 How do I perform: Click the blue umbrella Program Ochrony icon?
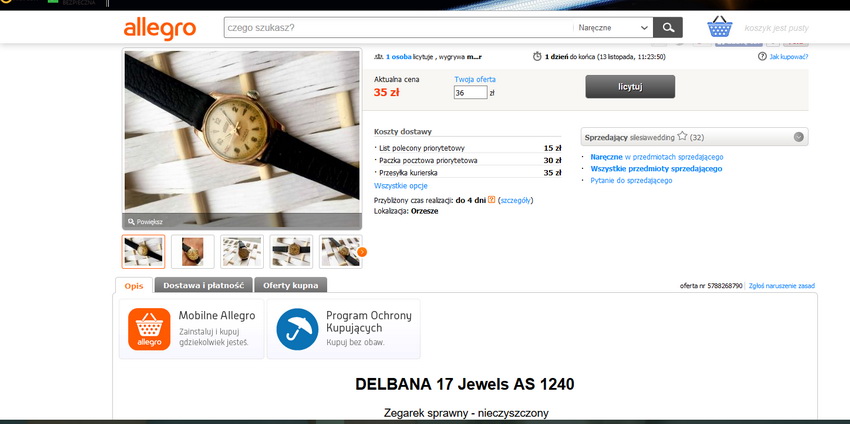click(x=297, y=329)
